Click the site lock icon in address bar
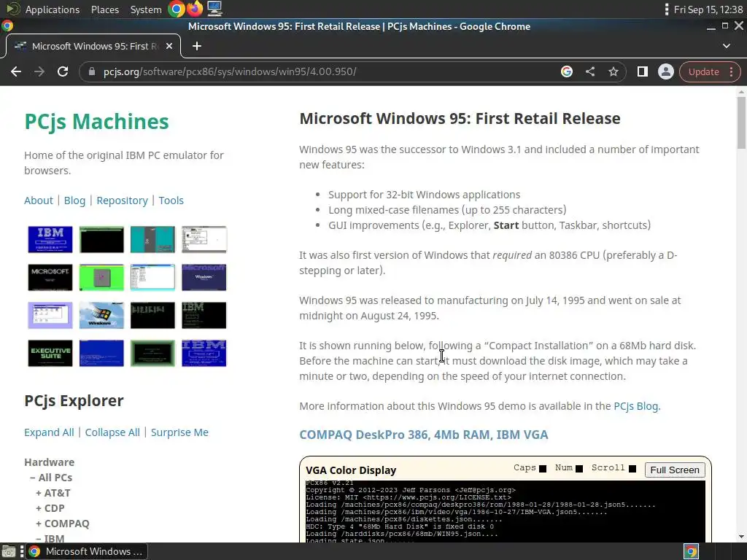This screenshot has width=747, height=560. tap(92, 71)
